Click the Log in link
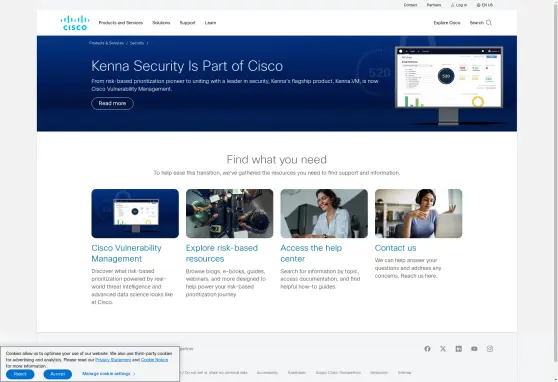The height and width of the screenshot is (382, 558). click(x=459, y=5)
